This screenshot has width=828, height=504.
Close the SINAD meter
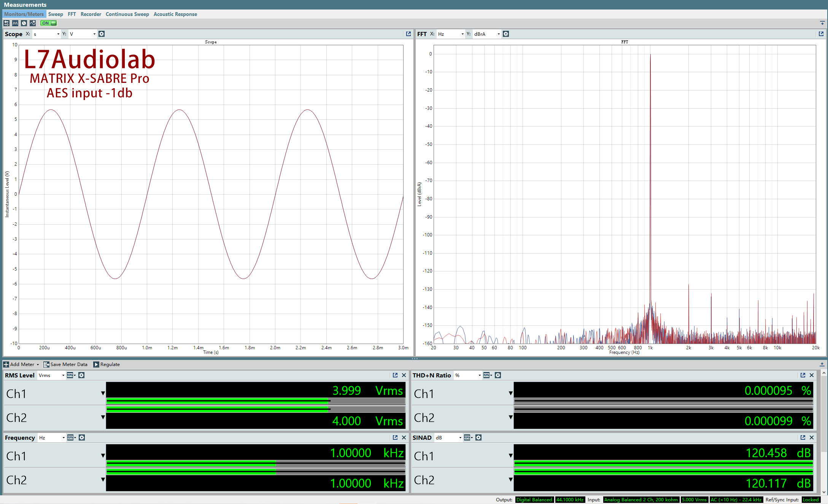click(812, 437)
